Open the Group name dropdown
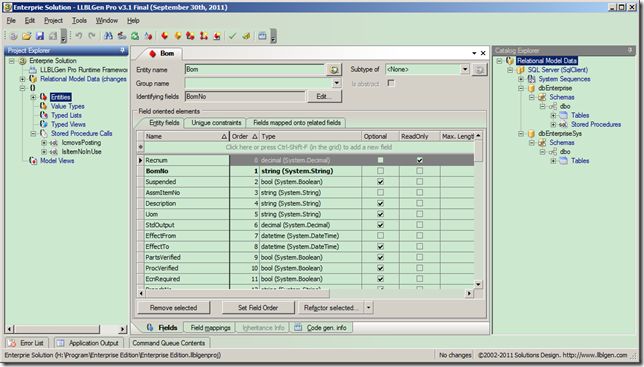The height and width of the screenshot is (367, 644). (336, 83)
